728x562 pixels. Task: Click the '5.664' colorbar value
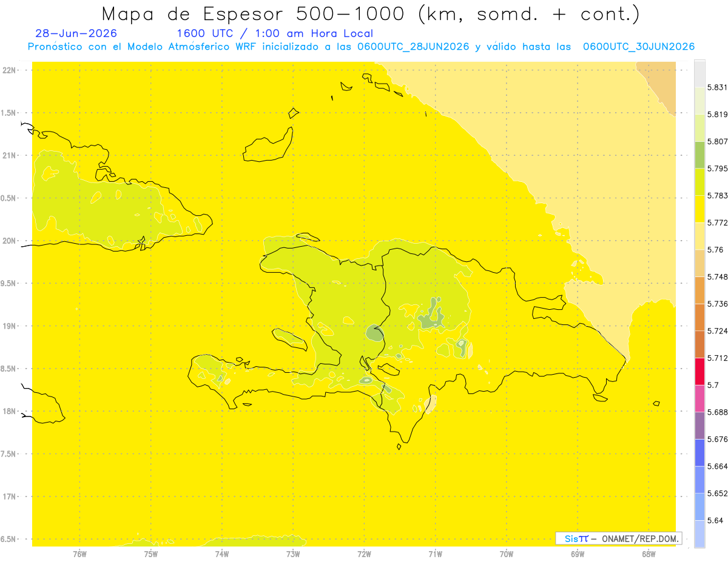718,466
